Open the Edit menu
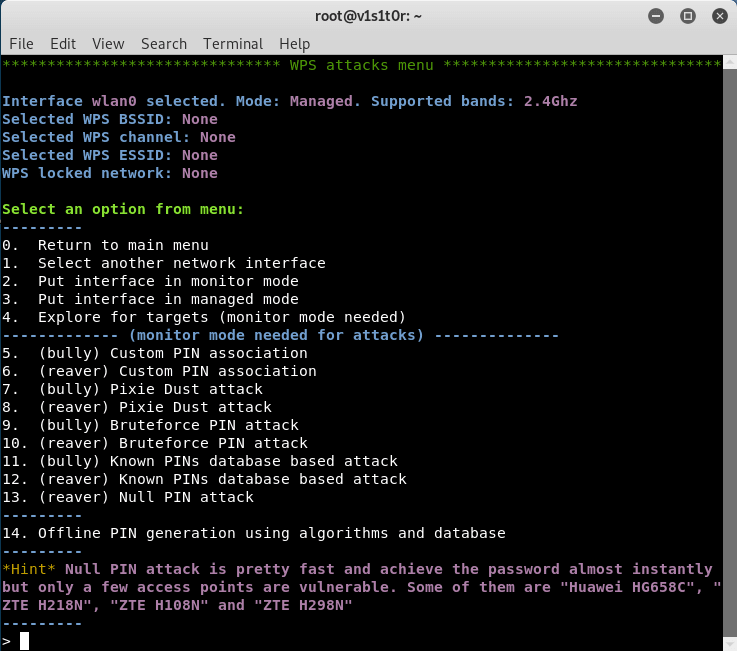The width and height of the screenshot is (737, 651). [x=63, y=44]
